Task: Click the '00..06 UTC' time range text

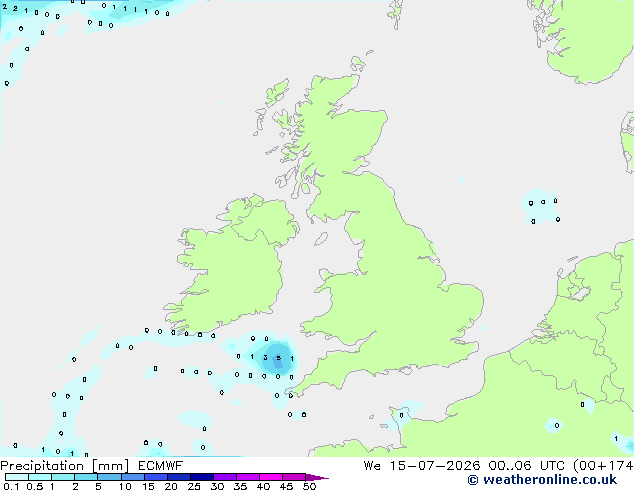Action: (527, 466)
